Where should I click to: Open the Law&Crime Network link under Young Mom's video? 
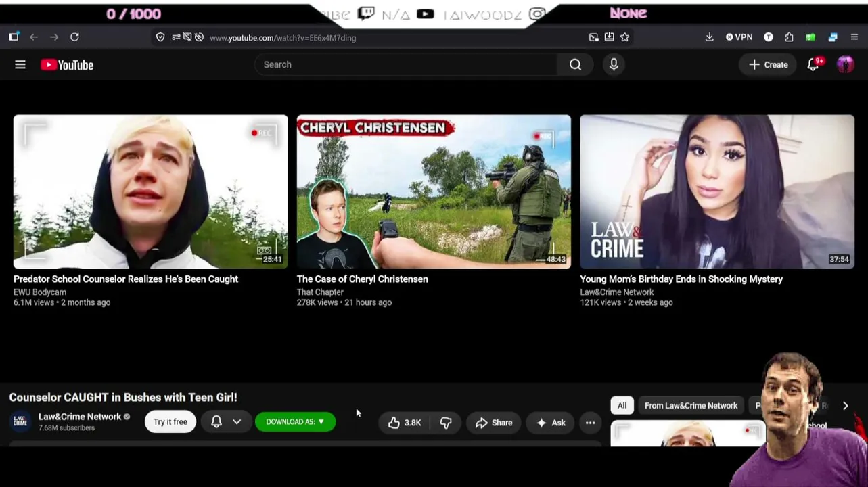click(x=617, y=292)
